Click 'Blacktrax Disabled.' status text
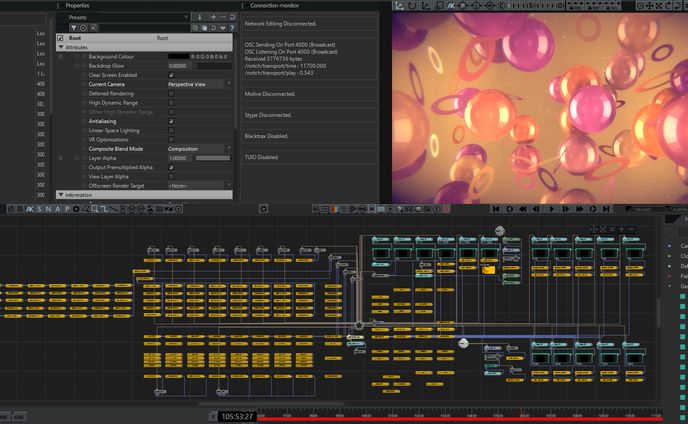This screenshot has width=688, height=424. coord(266,136)
